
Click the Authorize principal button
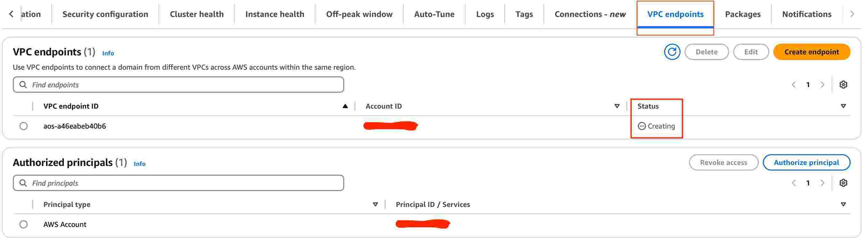coord(806,163)
